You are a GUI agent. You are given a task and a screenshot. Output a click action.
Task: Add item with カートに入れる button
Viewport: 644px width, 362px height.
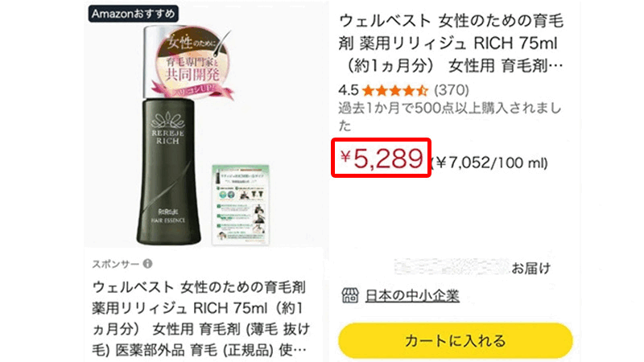pos(455,340)
